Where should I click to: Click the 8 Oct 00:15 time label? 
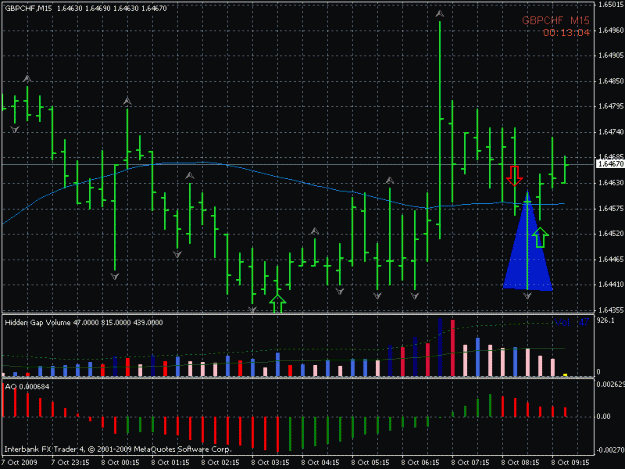tap(120, 463)
